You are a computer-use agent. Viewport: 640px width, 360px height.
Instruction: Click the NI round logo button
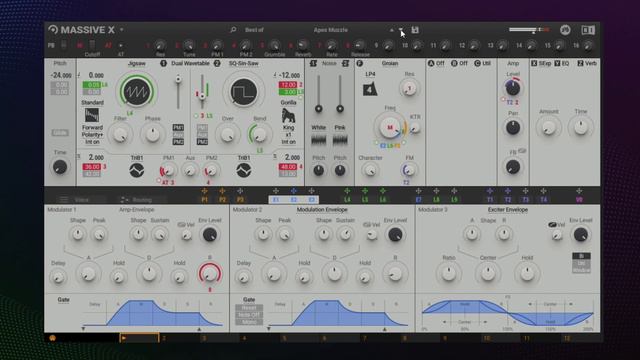565,30
